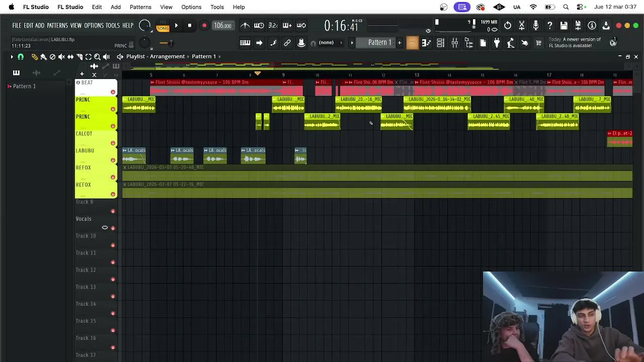Open the content library shopping cart icon
644x362 pixels.
pyautogui.click(x=539, y=43)
